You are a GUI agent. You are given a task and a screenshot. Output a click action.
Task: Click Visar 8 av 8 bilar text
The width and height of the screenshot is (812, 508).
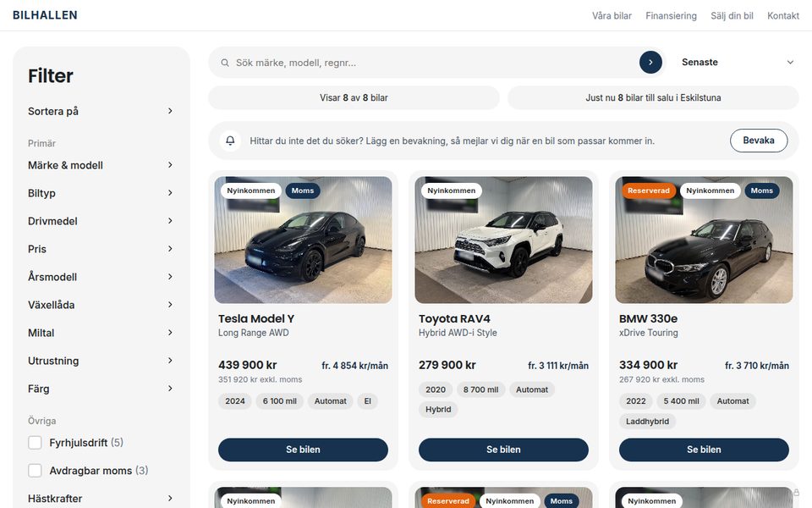(x=354, y=97)
